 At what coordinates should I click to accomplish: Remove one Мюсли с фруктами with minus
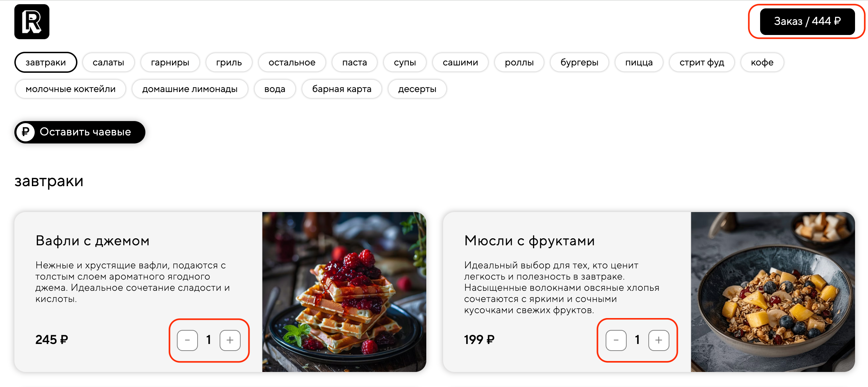click(x=616, y=340)
